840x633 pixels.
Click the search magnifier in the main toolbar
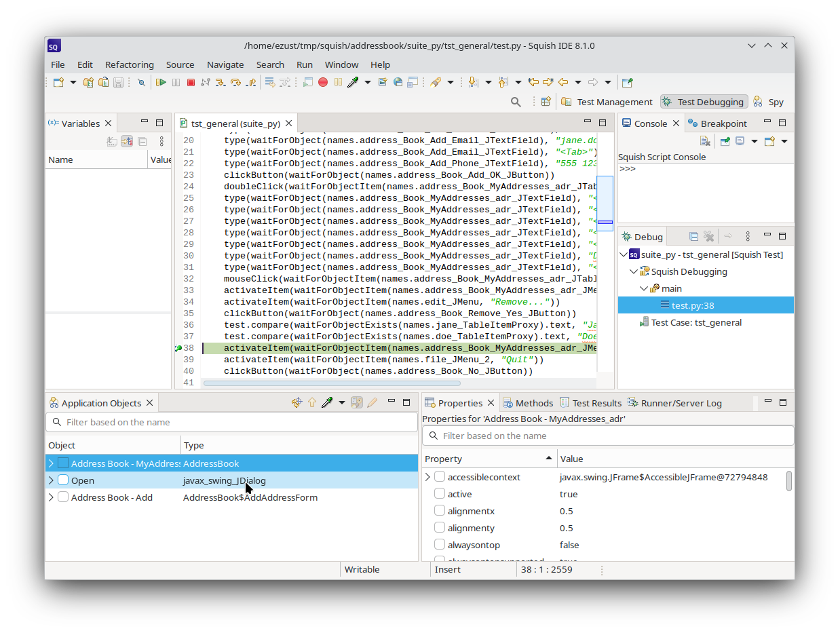coord(516,101)
